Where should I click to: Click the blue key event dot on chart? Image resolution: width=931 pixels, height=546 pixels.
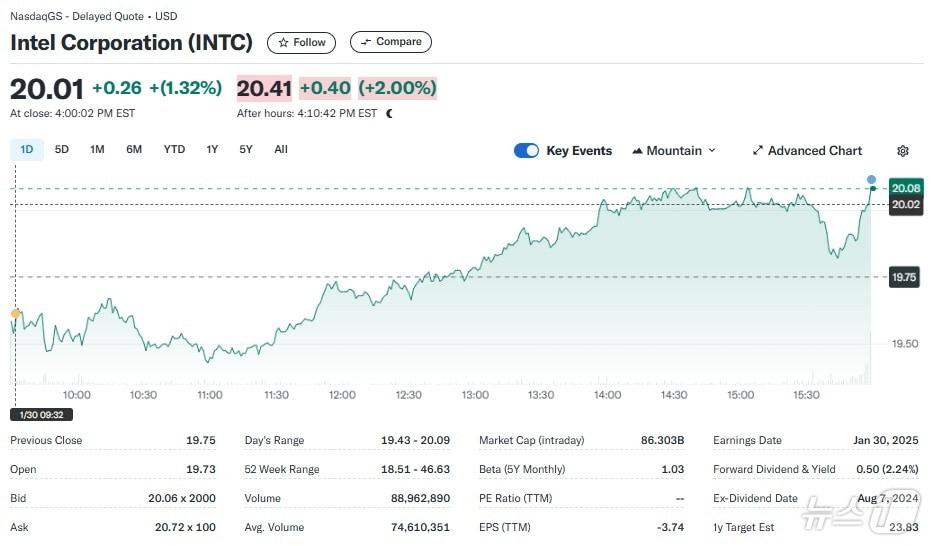click(872, 179)
